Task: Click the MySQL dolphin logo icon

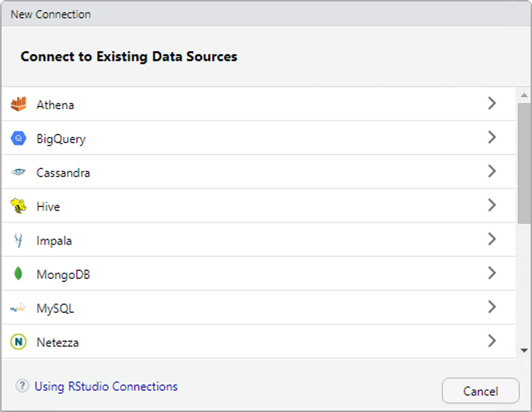Action: [x=18, y=308]
